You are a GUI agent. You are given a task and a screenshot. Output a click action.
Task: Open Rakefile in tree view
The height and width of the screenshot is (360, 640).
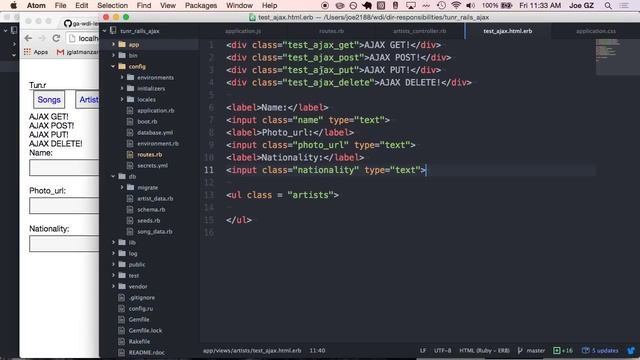tap(139, 342)
